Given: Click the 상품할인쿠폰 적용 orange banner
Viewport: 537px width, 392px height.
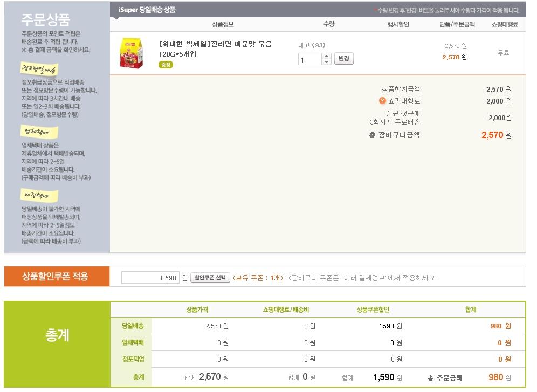Looking at the screenshot, I should click(x=57, y=277).
